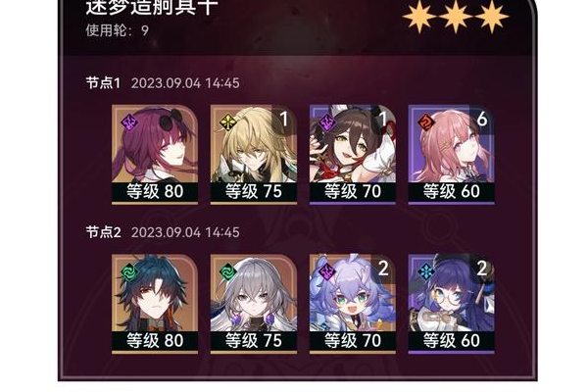Click the green wind element icon on silver-haired character
Screen dimensions: 588x392
coord(228,271)
